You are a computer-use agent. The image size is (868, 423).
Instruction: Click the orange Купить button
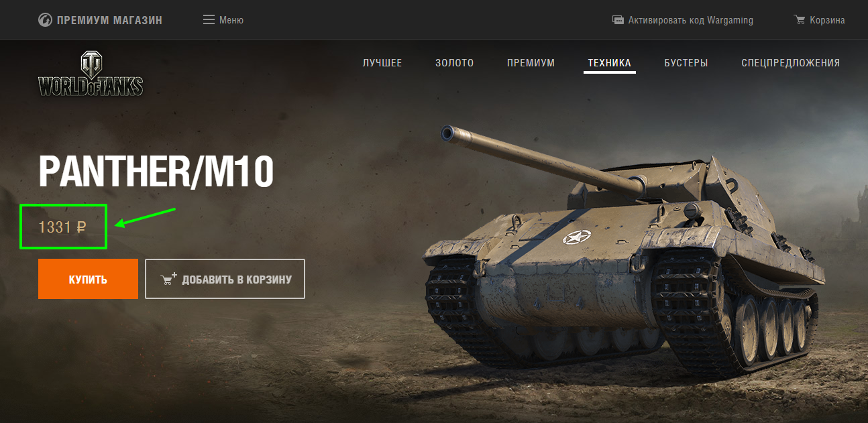click(88, 279)
